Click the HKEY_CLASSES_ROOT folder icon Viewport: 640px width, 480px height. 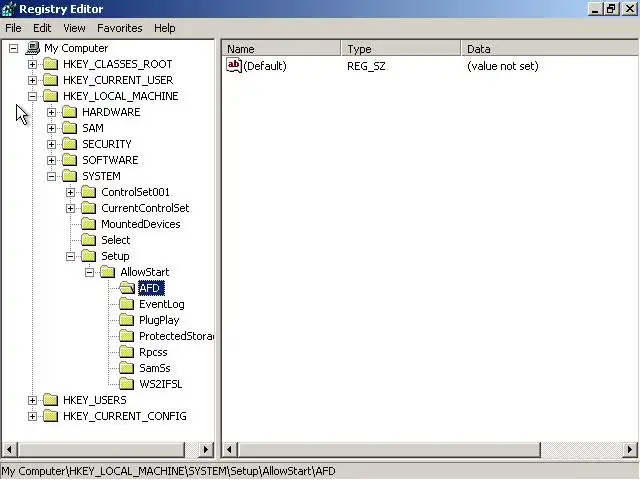tap(50, 64)
